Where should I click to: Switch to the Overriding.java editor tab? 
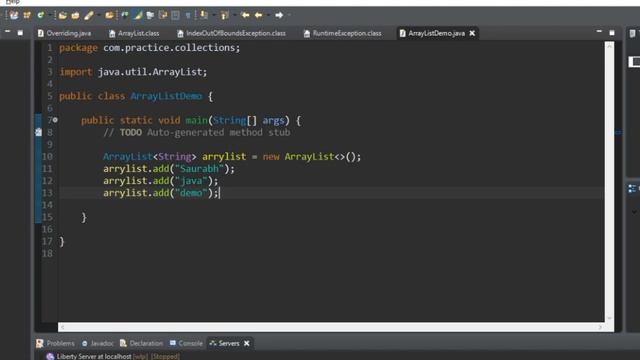click(64, 33)
